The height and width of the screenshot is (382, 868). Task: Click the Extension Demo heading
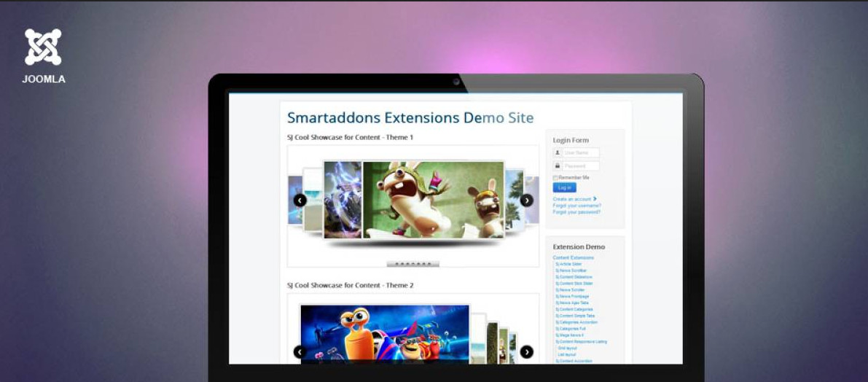click(579, 247)
